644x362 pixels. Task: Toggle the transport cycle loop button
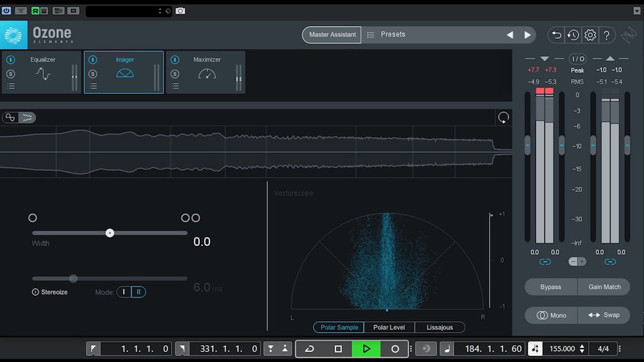[x=309, y=349]
